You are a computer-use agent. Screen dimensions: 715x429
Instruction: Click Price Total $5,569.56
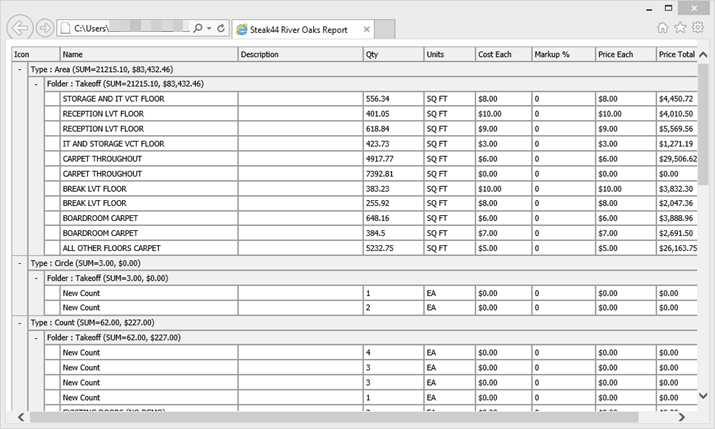coord(676,129)
